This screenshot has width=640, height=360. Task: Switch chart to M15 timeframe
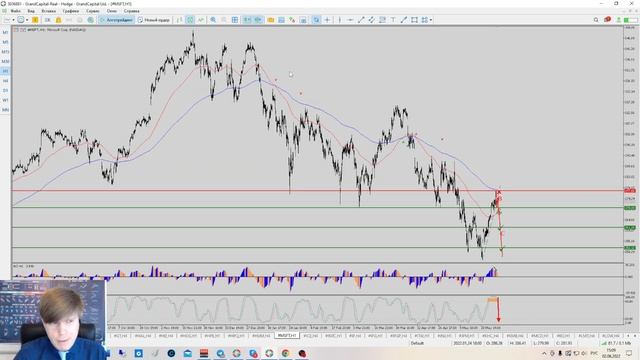click(5, 52)
